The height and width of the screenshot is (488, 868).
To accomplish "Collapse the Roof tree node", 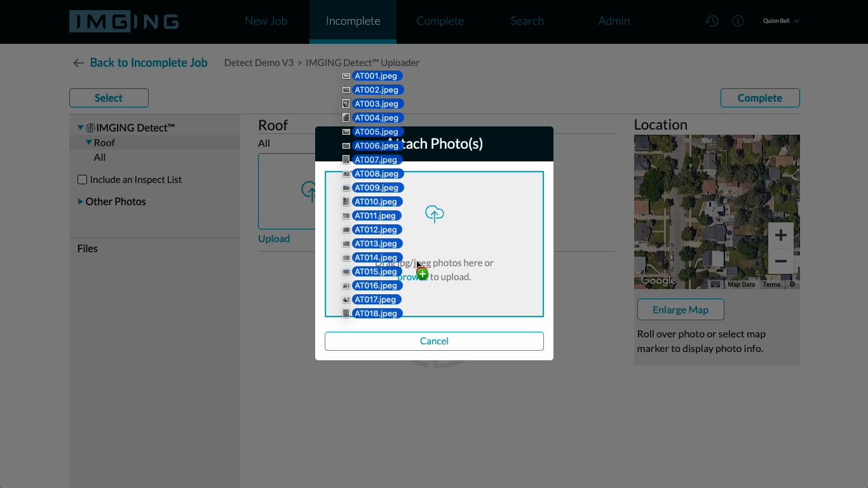I will point(89,143).
